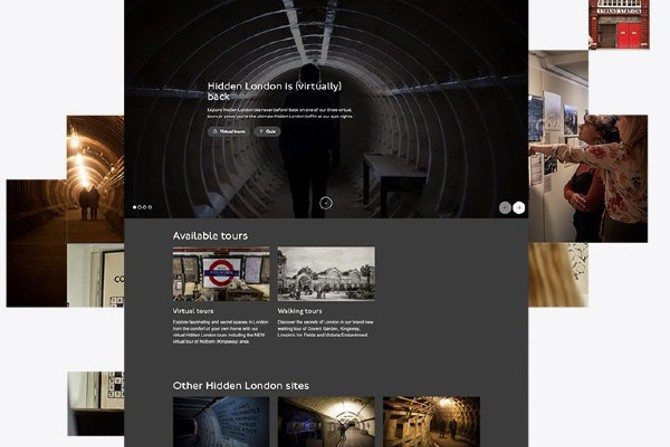Click the 'Other Hidden London sites' heading
The height and width of the screenshot is (447, 670).
[241, 386]
